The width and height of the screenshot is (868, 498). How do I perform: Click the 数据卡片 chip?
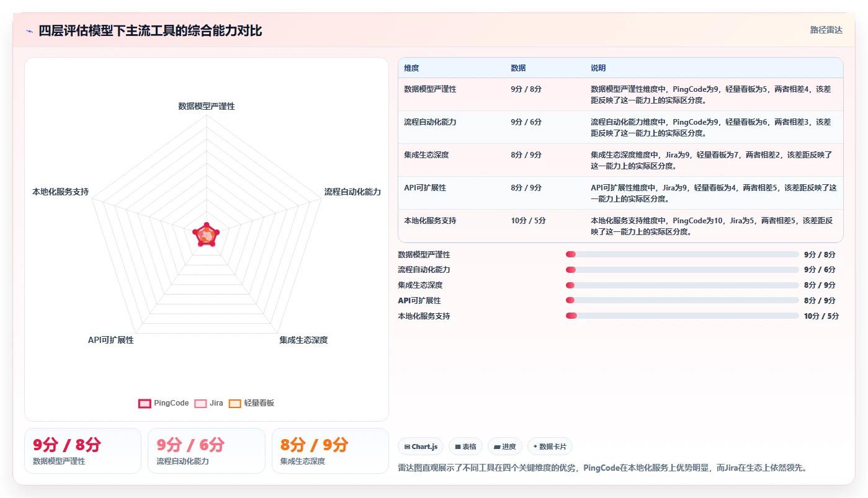[550, 447]
